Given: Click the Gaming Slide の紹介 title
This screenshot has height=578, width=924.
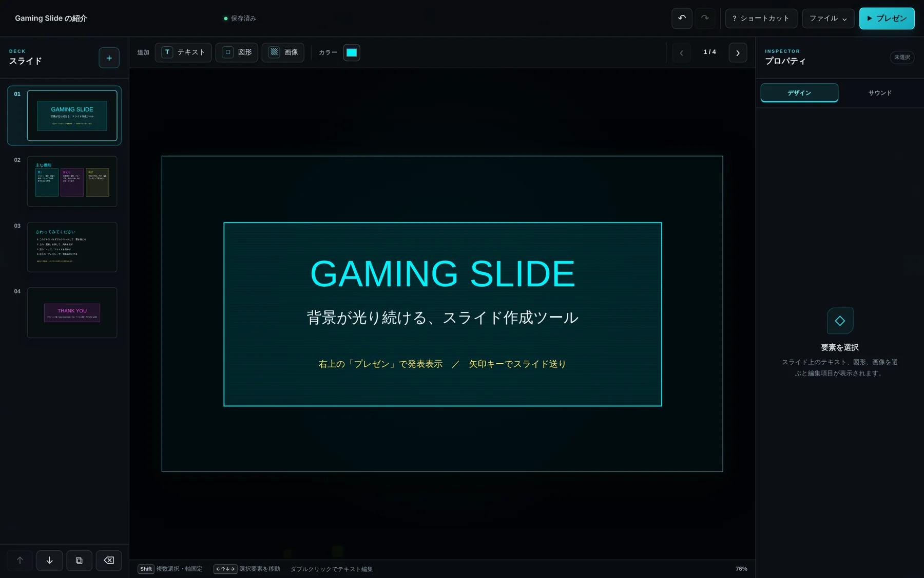Looking at the screenshot, I should click(x=51, y=18).
